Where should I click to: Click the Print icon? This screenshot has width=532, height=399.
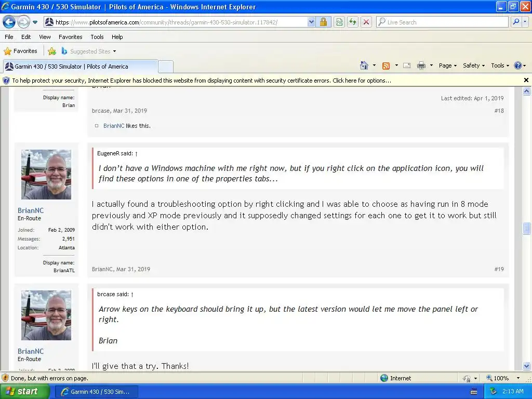[421, 65]
